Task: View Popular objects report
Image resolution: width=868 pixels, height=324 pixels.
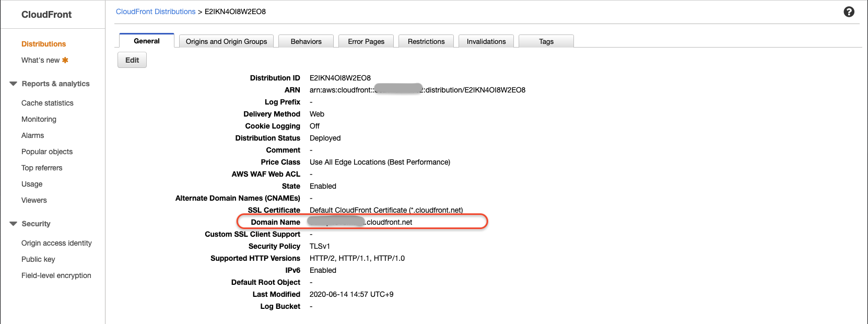Action: pyautogui.click(x=47, y=152)
